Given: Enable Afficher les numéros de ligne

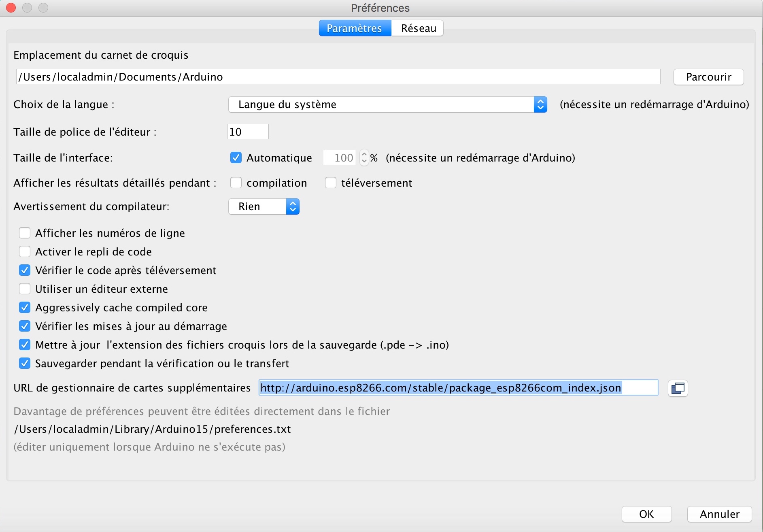Looking at the screenshot, I should coord(25,233).
